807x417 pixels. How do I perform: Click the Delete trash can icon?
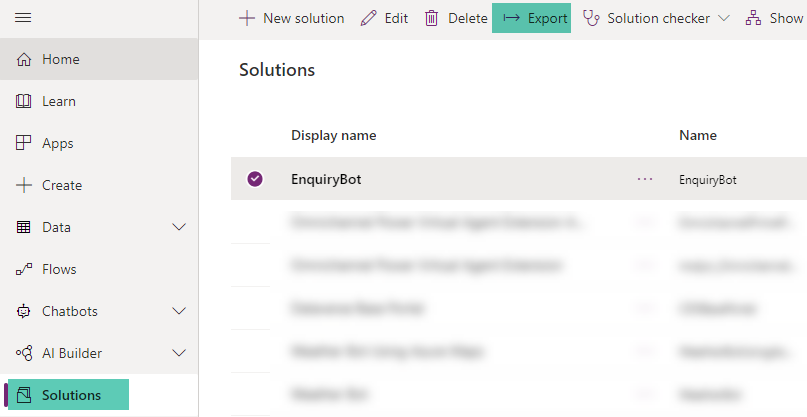pos(431,19)
